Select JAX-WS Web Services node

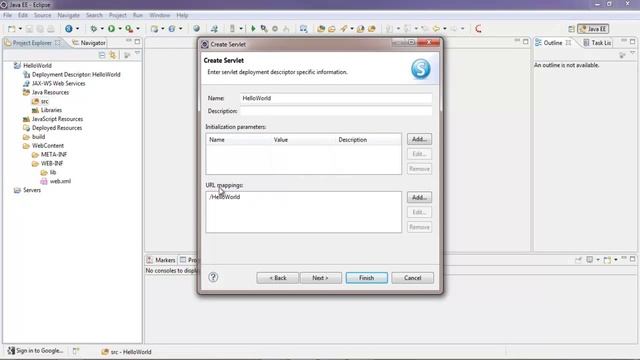coord(58,83)
